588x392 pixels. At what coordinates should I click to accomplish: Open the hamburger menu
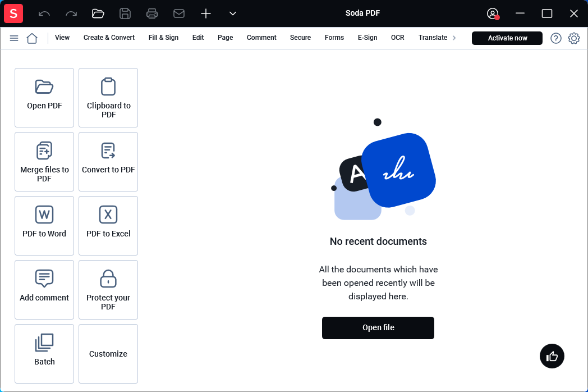point(14,38)
